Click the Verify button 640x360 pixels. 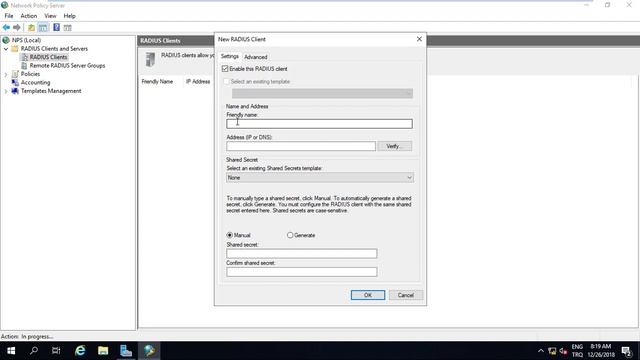pyautogui.click(x=394, y=146)
